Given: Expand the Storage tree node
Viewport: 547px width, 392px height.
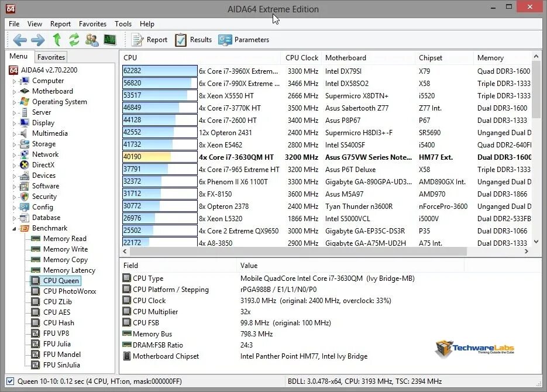Looking at the screenshot, I should [14, 145].
